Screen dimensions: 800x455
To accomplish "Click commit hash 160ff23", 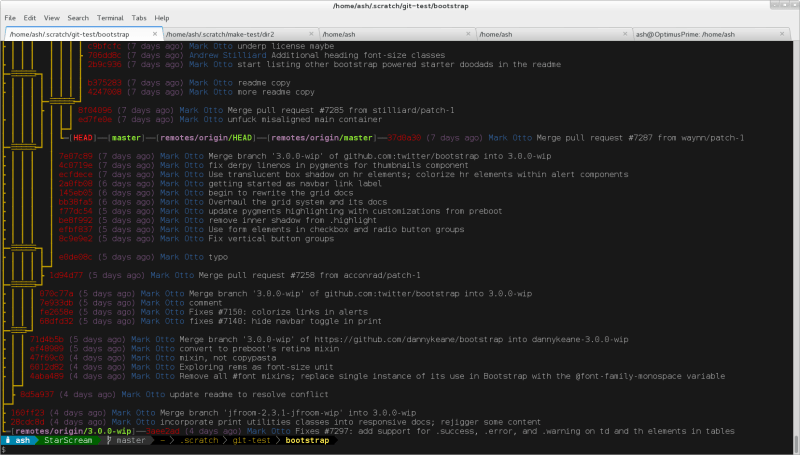I will [28, 413].
